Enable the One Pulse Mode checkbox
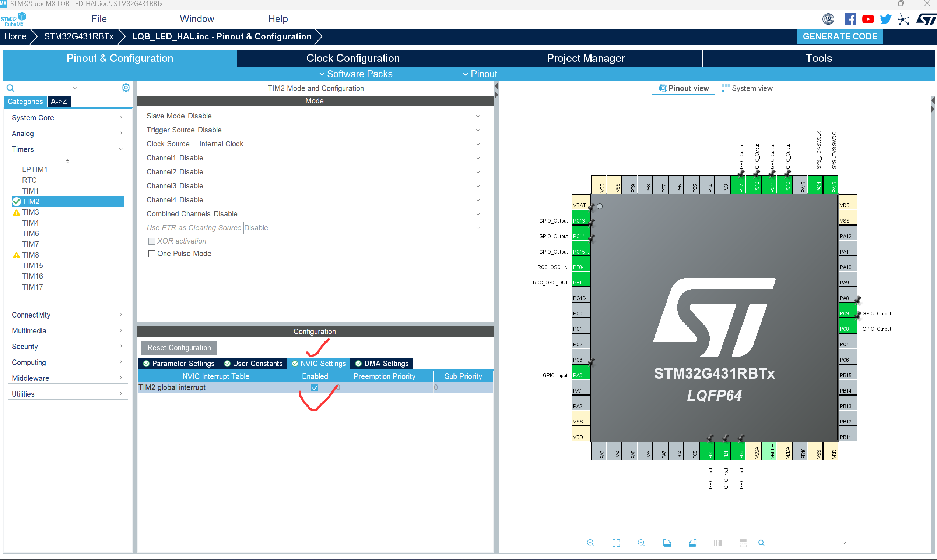 (x=152, y=254)
